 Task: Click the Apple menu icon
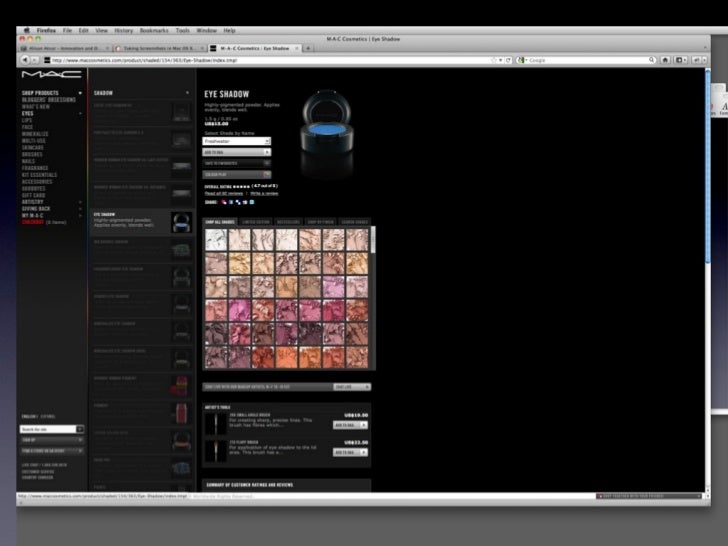point(26,31)
